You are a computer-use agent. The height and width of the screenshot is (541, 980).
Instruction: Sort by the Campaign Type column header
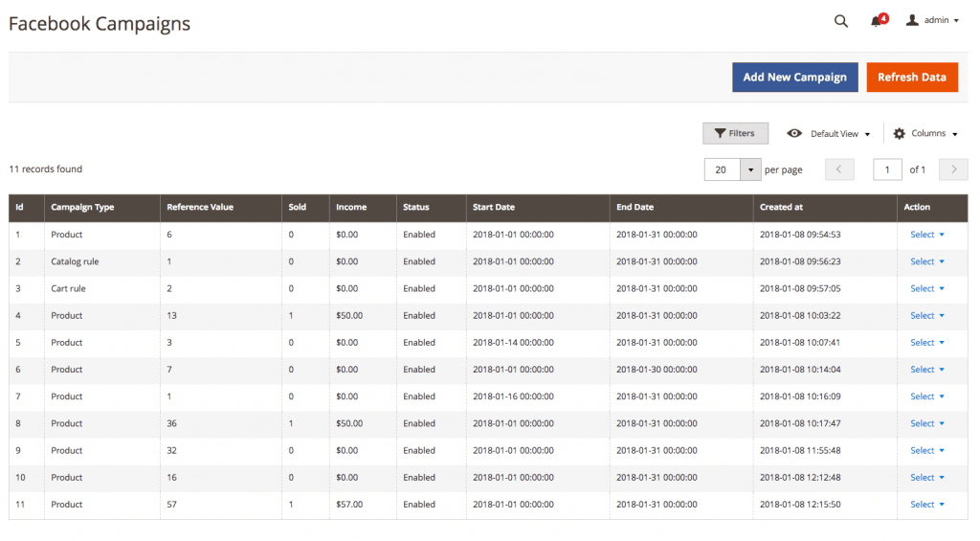tap(82, 207)
